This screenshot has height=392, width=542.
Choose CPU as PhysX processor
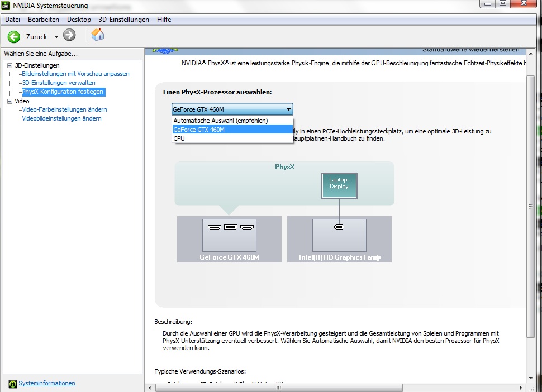[x=232, y=138]
